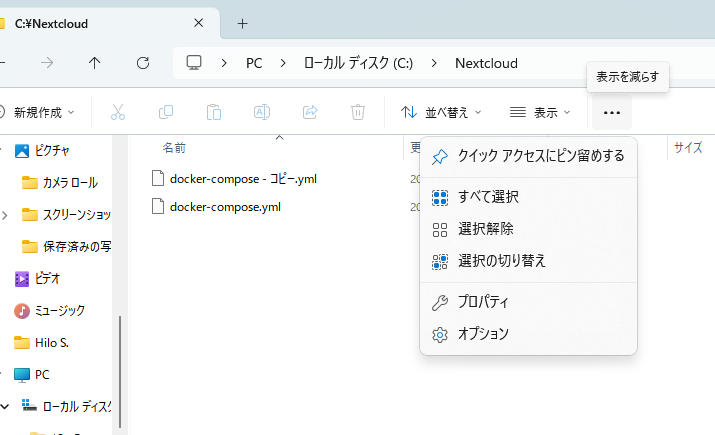Collapse the ローカル ディスク tree node

pyautogui.click(x=6, y=406)
